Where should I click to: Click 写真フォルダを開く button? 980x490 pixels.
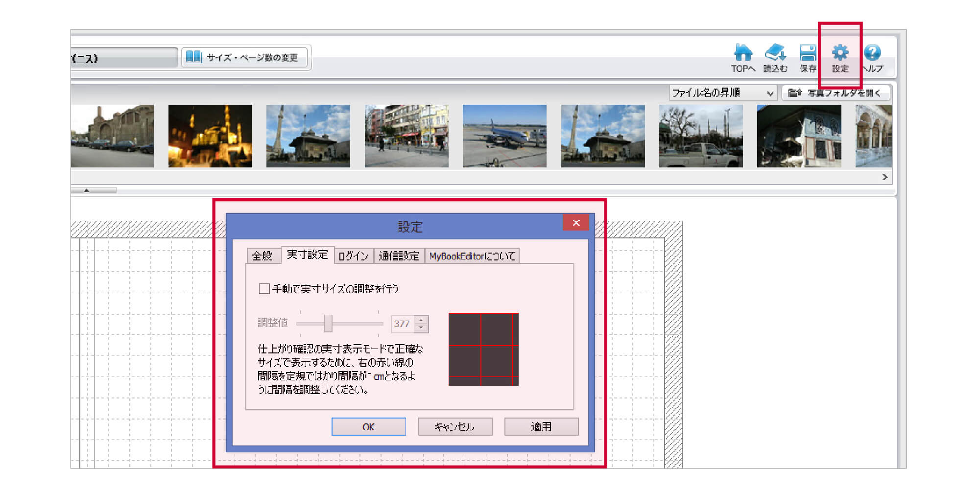[836, 93]
